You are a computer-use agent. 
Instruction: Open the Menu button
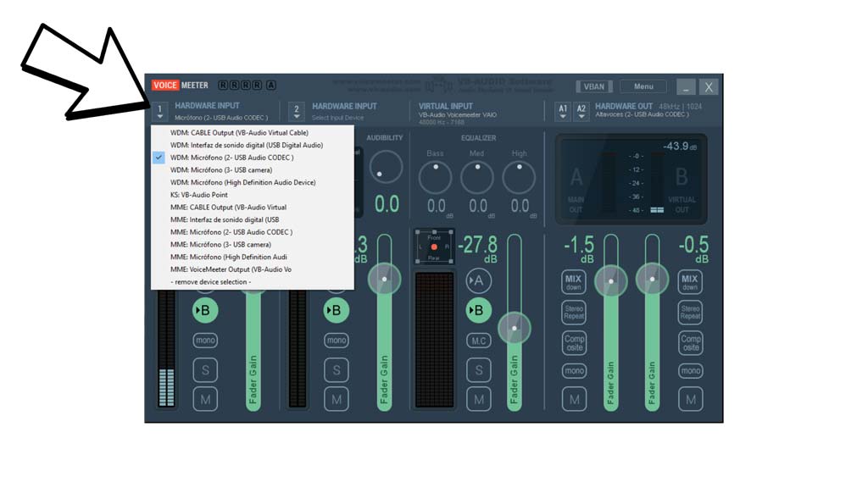click(x=643, y=86)
